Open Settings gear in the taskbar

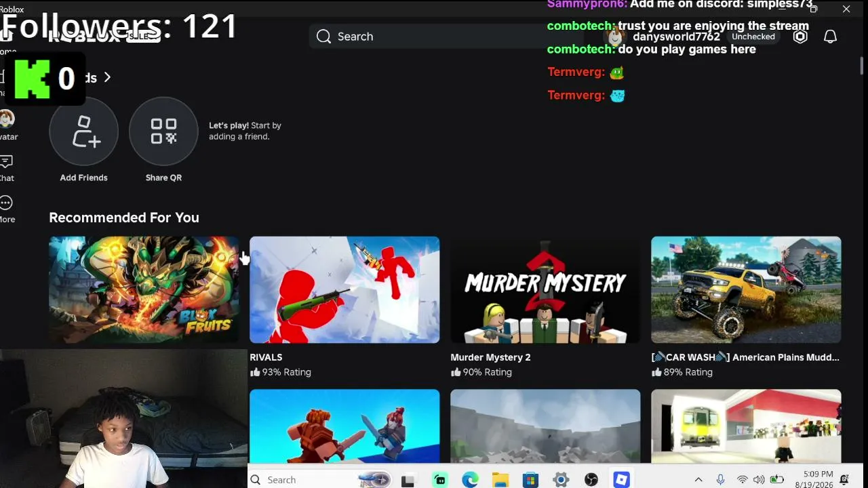click(x=561, y=480)
